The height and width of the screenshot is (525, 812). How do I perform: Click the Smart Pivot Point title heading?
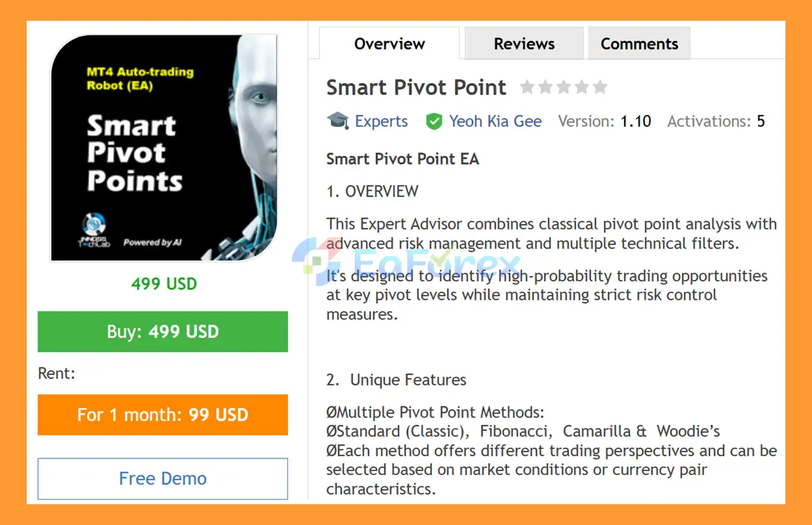click(x=416, y=87)
